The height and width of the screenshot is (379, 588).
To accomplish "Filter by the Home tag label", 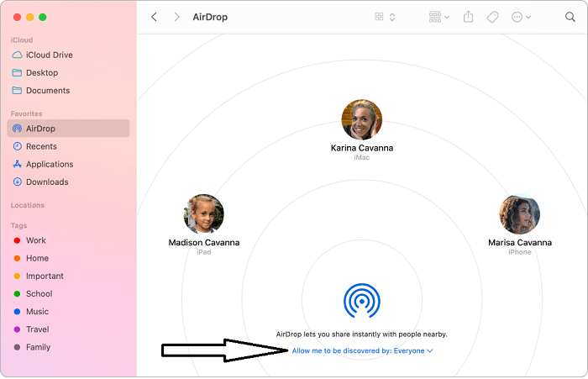I will coord(37,258).
